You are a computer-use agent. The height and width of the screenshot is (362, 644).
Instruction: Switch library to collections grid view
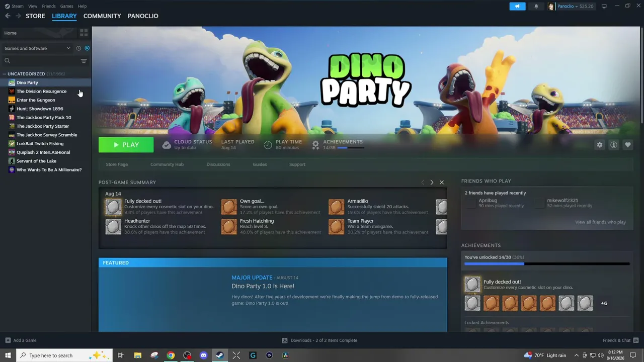[x=84, y=33]
